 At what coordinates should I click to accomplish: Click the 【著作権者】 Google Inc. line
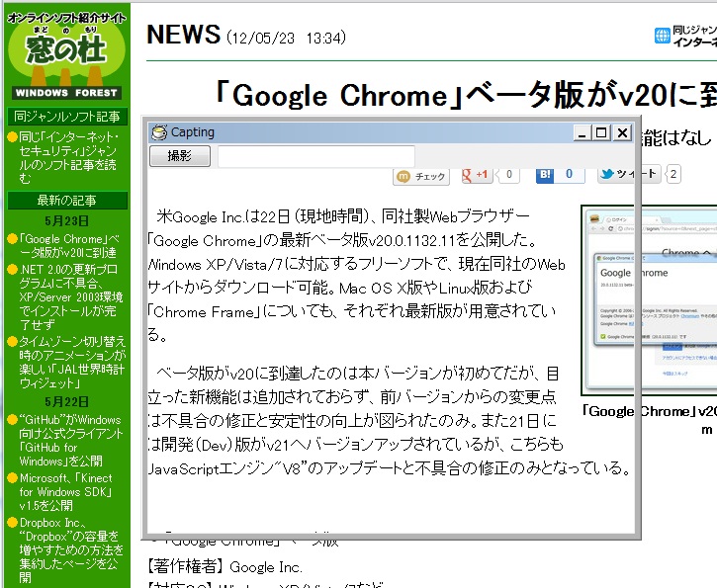point(224,566)
